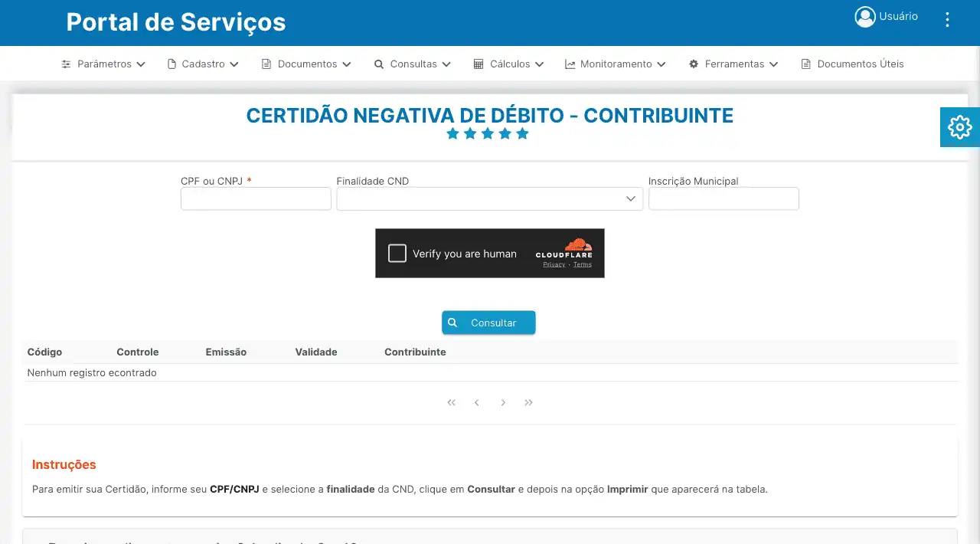The height and width of the screenshot is (544, 980).
Task: Click the user avatar icon
Action: click(x=864, y=17)
